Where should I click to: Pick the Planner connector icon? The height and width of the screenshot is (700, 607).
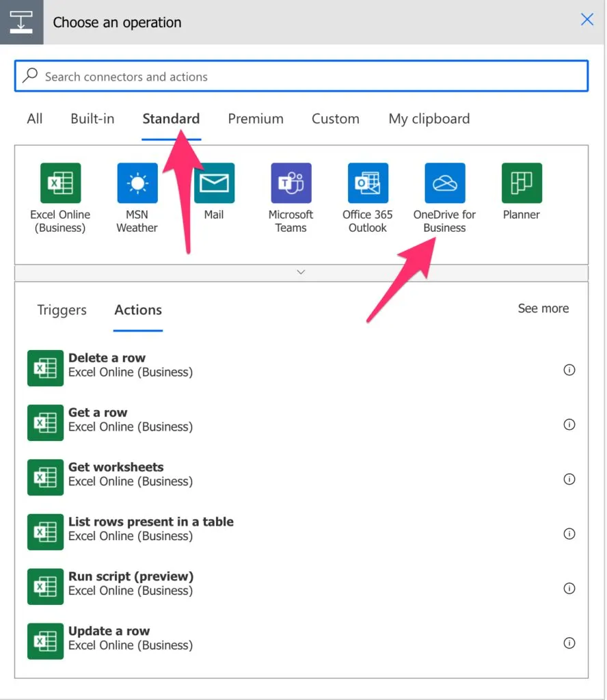click(x=522, y=183)
